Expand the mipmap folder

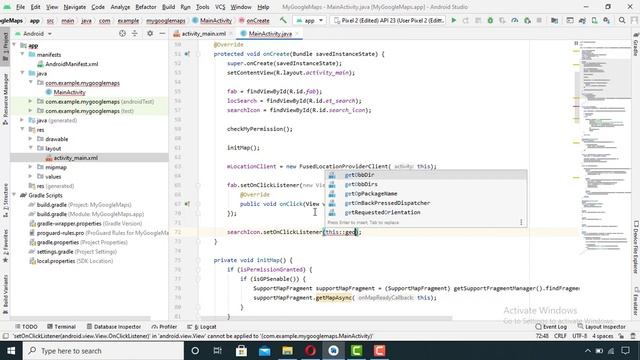(31, 167)
